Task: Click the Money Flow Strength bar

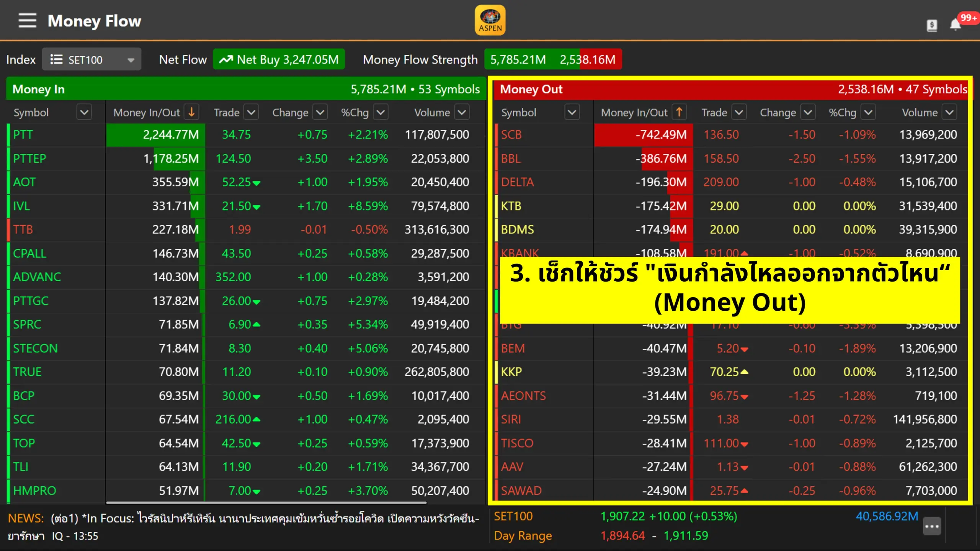Action: click(x=553, y=60)
